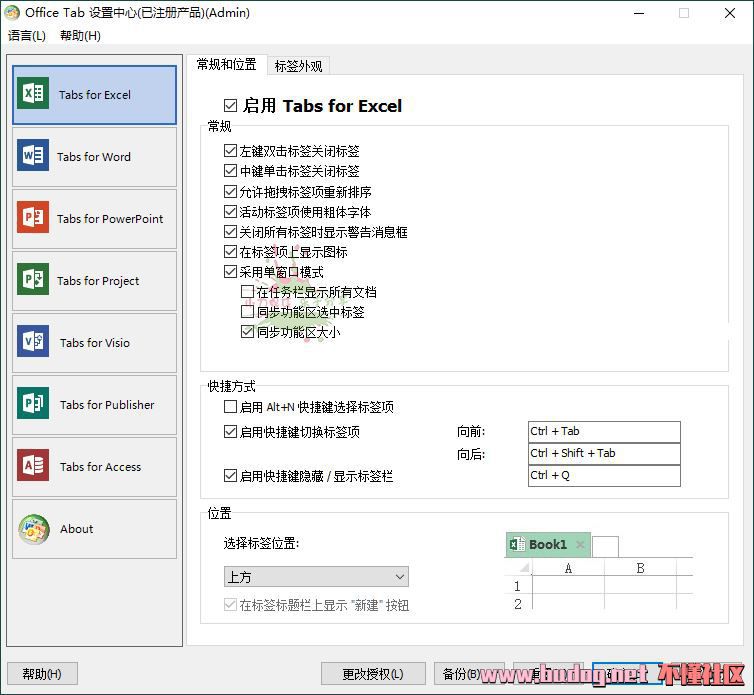
Task: Open Tabs for Project sidebar icon
Action: tap(33, 281)
